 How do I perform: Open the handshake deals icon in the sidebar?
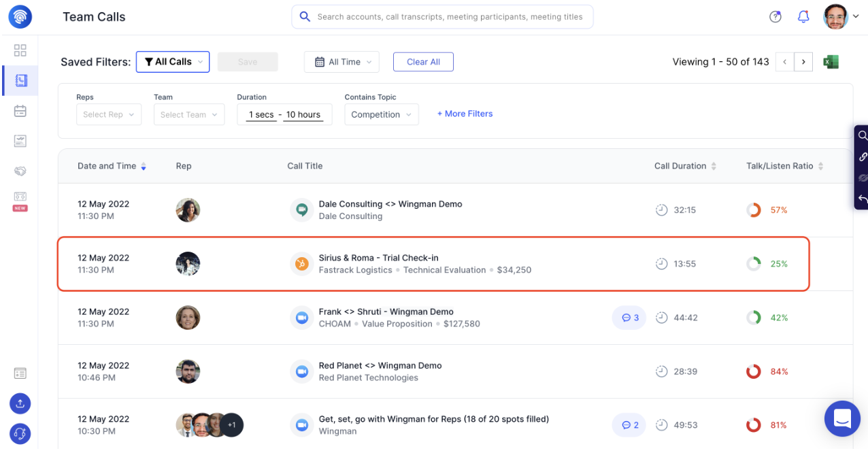[20, 171]
